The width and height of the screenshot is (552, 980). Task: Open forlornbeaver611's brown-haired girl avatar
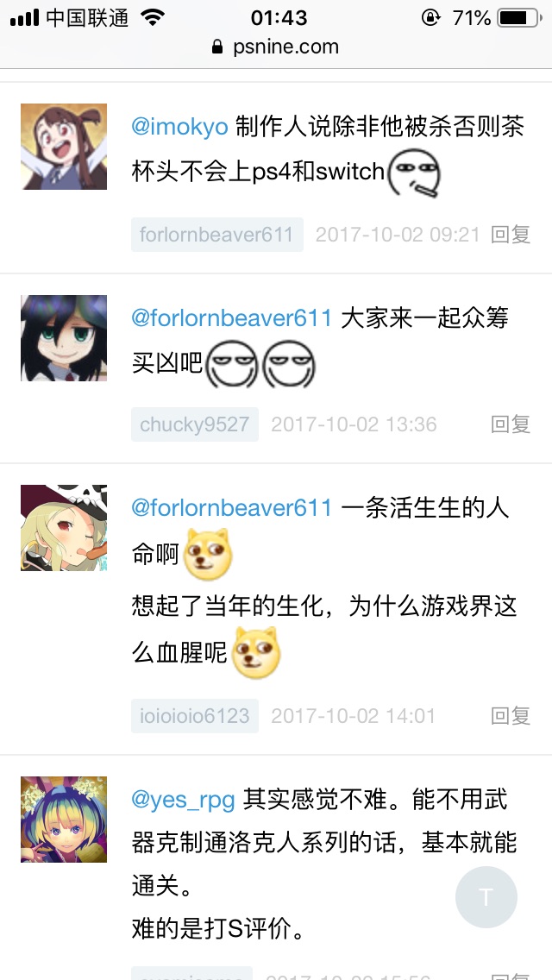pos(64,147)
